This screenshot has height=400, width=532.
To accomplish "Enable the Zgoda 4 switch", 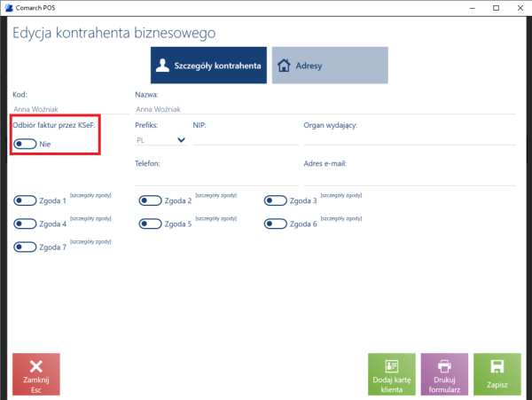I will (25, 224).
